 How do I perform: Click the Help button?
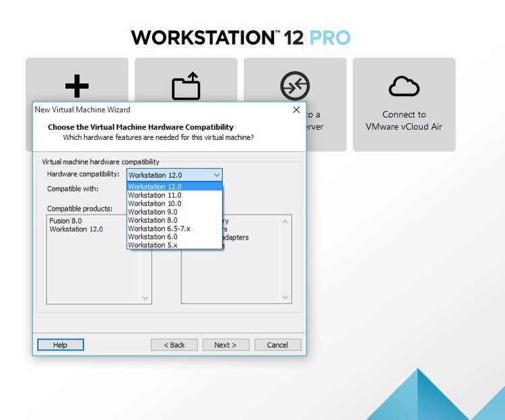coord(61,345)
